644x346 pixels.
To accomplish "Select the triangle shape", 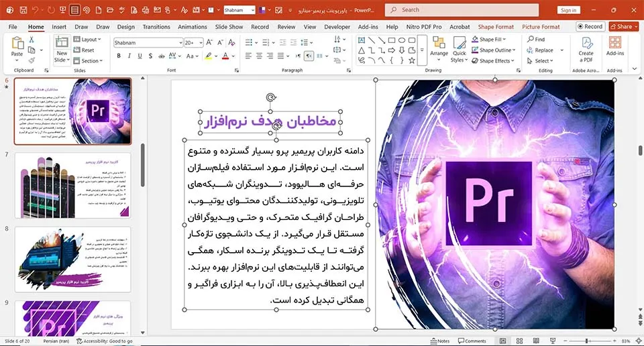I will pos(362,50).
